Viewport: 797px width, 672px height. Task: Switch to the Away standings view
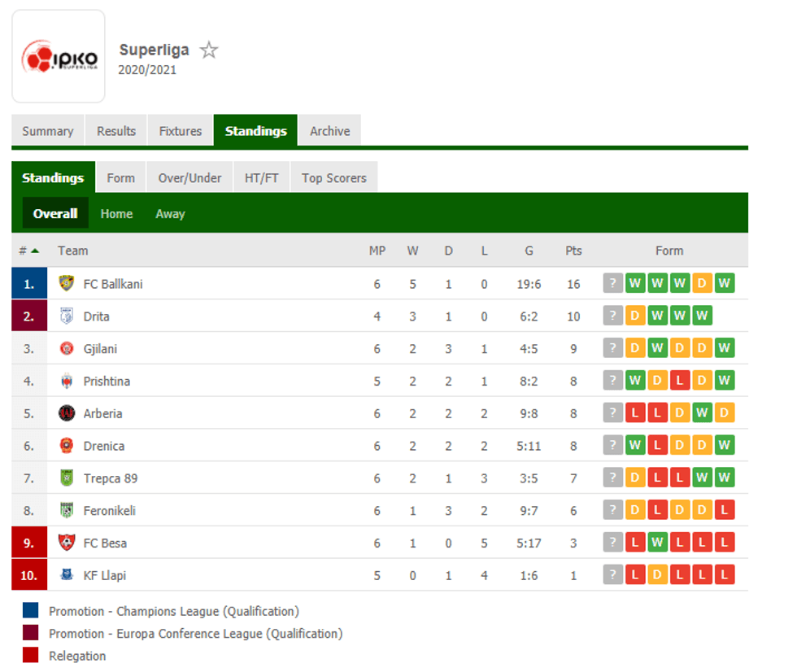tap(170, 214)
